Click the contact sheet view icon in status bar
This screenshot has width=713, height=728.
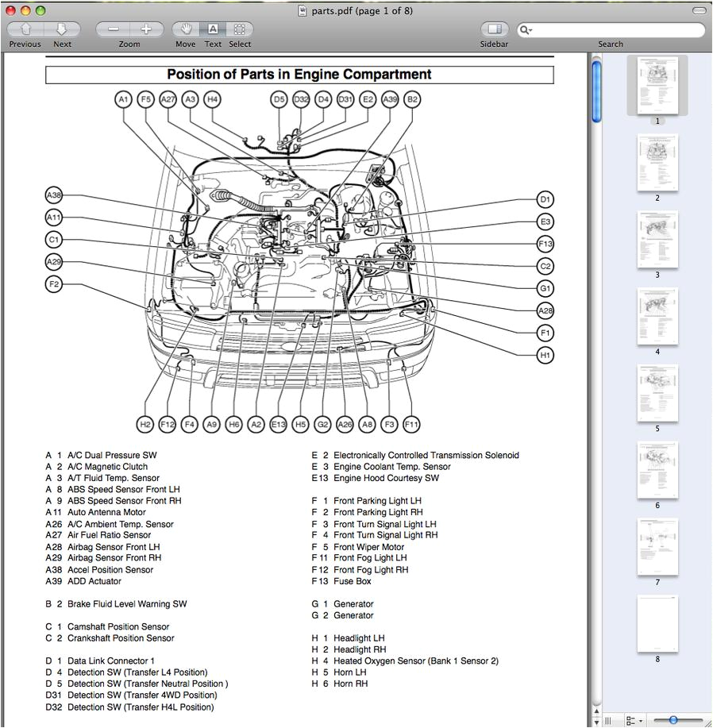tap(607, 718)
